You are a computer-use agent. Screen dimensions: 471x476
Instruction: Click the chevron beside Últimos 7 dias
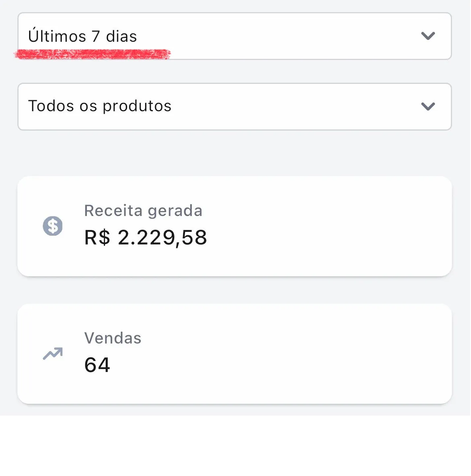pos(428,36)
